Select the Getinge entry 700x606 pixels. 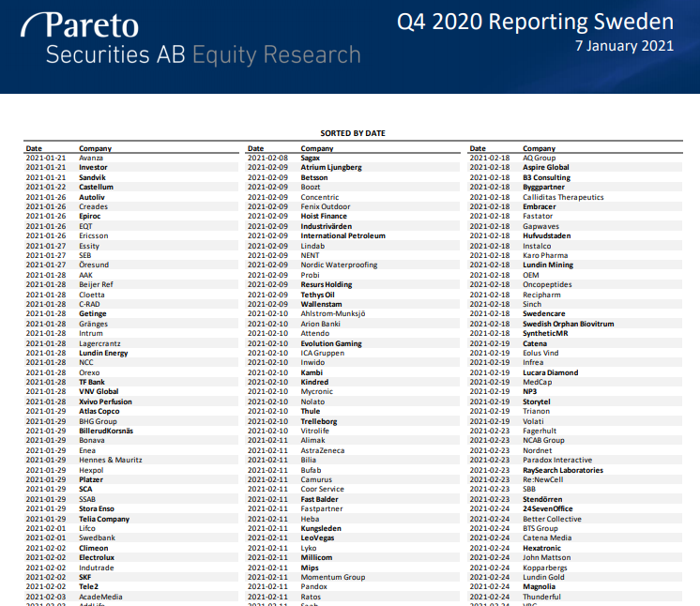pos(93,313)
